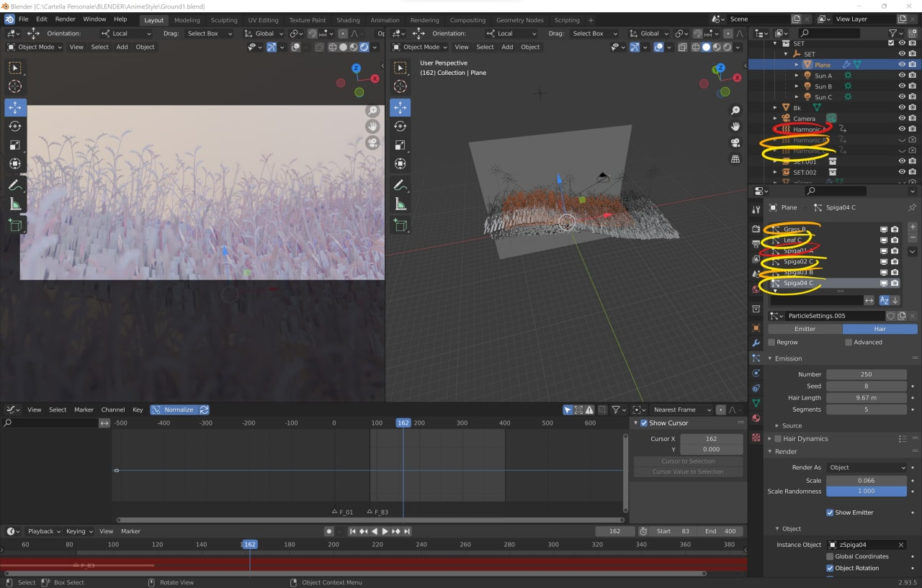This screenshot has height=588, width=922.
Task: Open the Render menu in top bar
Action: point(65,19)
